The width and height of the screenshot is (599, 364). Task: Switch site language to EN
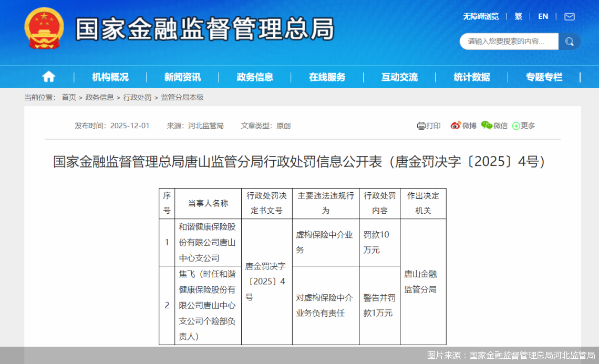543,16
